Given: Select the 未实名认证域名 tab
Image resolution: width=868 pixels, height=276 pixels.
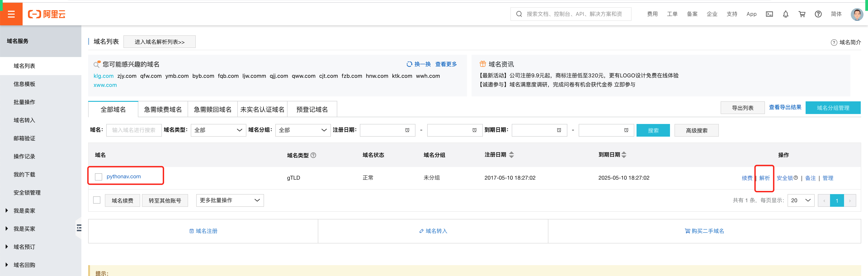Looking at the screenshot, I should click(x=262, y=109).
